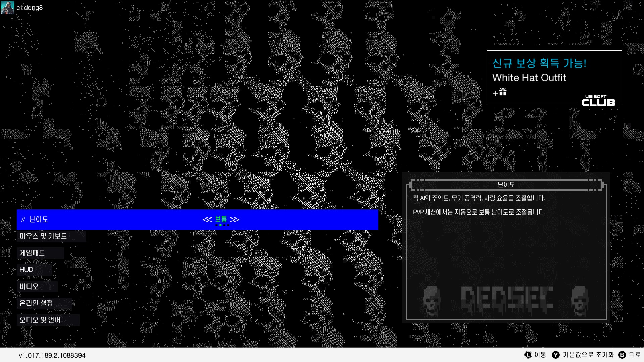Open the 비디오 settings
This screenshot has height=362, width=644.
click(x=29, y=286)
